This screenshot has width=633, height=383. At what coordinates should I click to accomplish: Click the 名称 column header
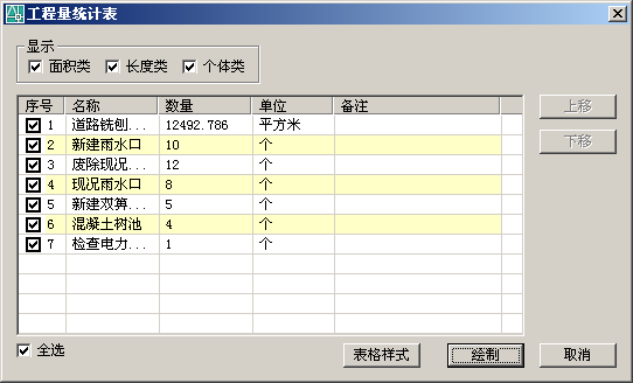point(111,106)
